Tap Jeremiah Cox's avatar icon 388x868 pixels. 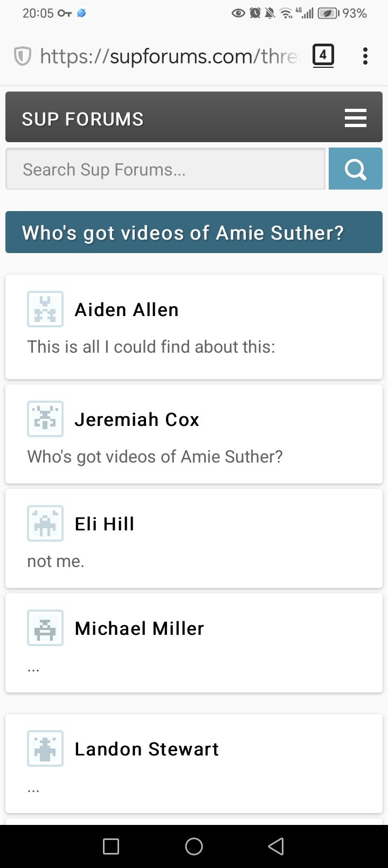[45, 419]
